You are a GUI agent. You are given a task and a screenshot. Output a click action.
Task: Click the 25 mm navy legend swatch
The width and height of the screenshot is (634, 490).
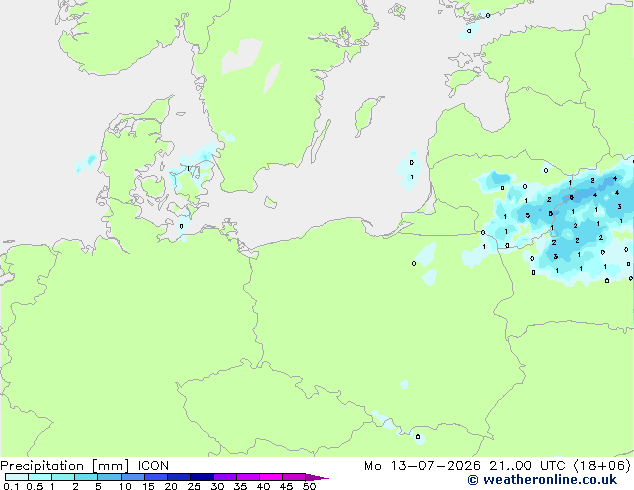(x=202, y=477)
